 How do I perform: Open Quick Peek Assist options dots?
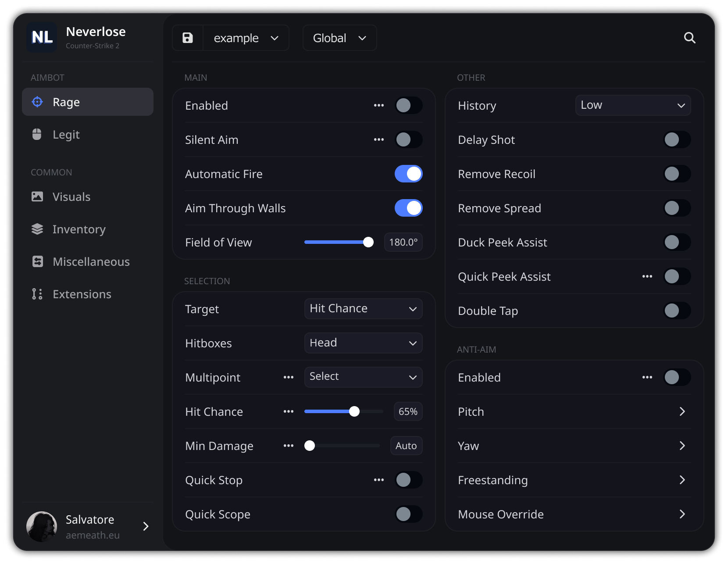tap(647, 276)
